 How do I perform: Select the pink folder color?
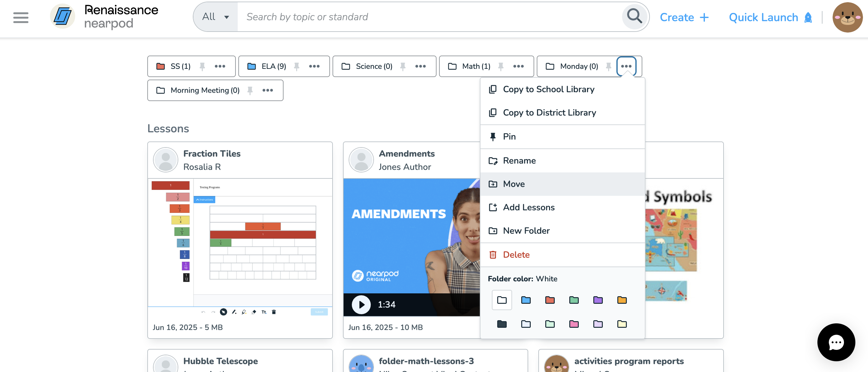[x=574, y=324]
